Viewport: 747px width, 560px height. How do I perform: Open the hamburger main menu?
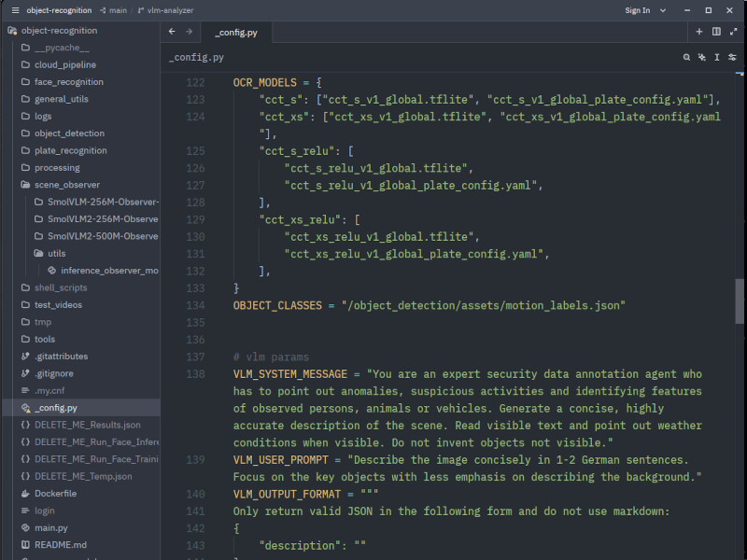(x=15, y=10)
